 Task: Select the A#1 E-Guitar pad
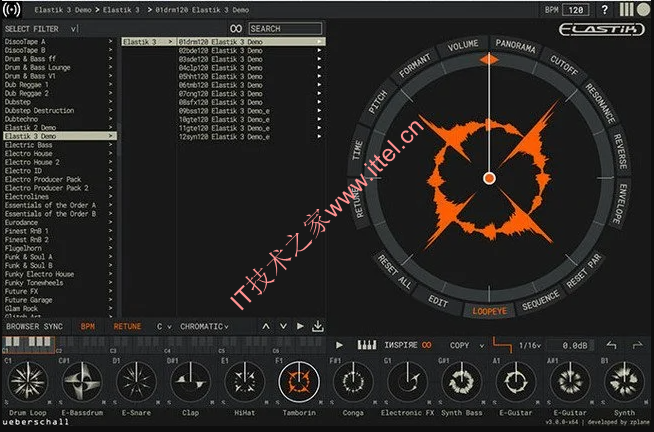coord(570,381)
